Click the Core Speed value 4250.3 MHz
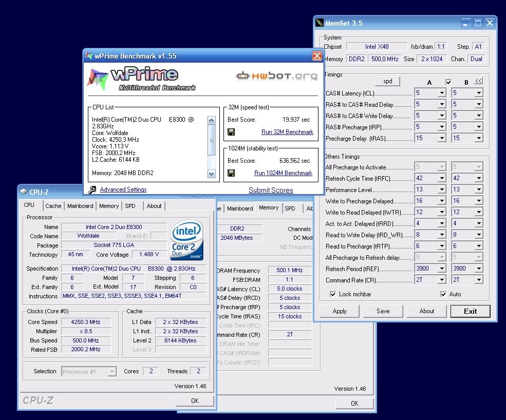 (x=86, y=322)
